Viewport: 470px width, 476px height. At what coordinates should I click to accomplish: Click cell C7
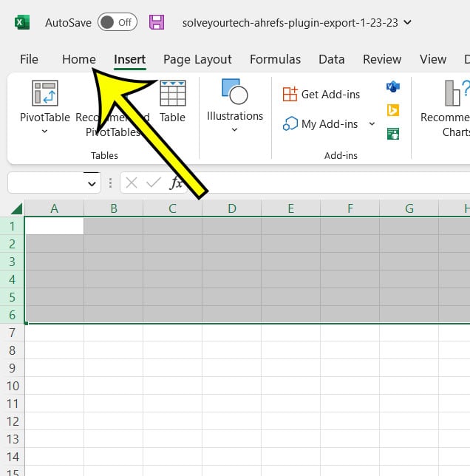173,333
